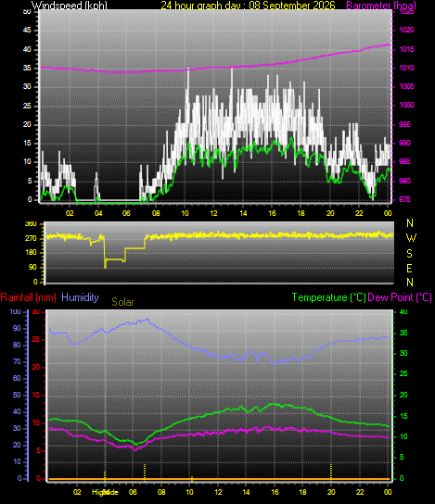Click the Dew Point (°C) legend label
The height and width of the screenshot is (504, 435).
pos(400,297)
